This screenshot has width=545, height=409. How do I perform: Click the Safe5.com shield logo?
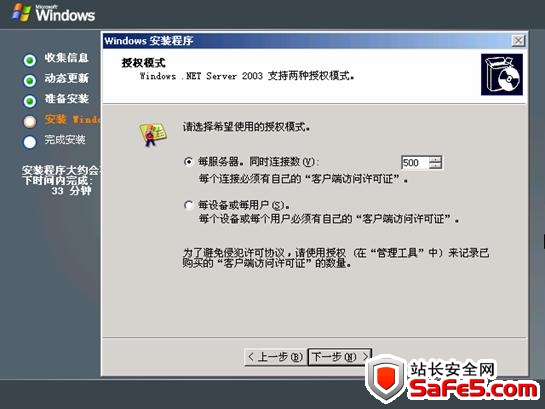pyautogui.click(x=387, y=377)
